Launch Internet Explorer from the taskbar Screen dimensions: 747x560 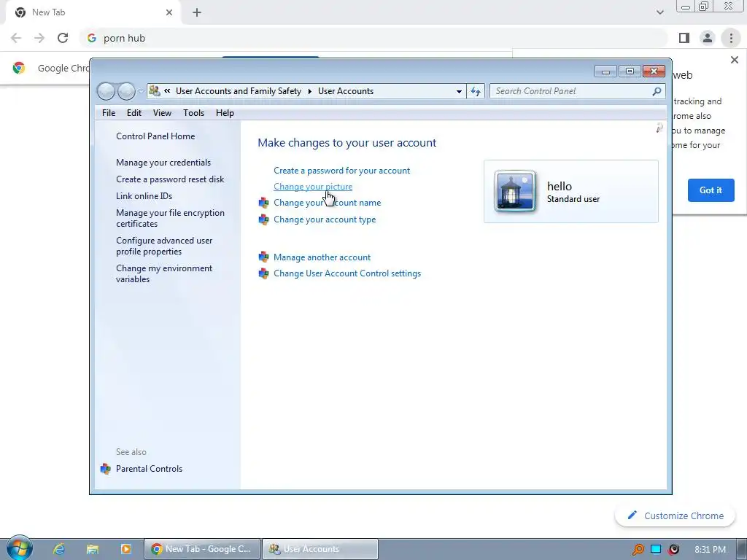(58, 549)
